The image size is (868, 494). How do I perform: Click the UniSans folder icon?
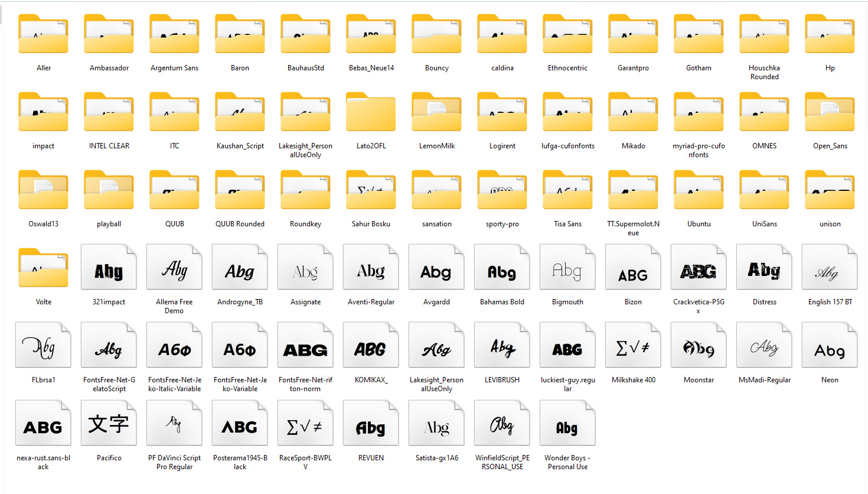click(x=764, y=190)
